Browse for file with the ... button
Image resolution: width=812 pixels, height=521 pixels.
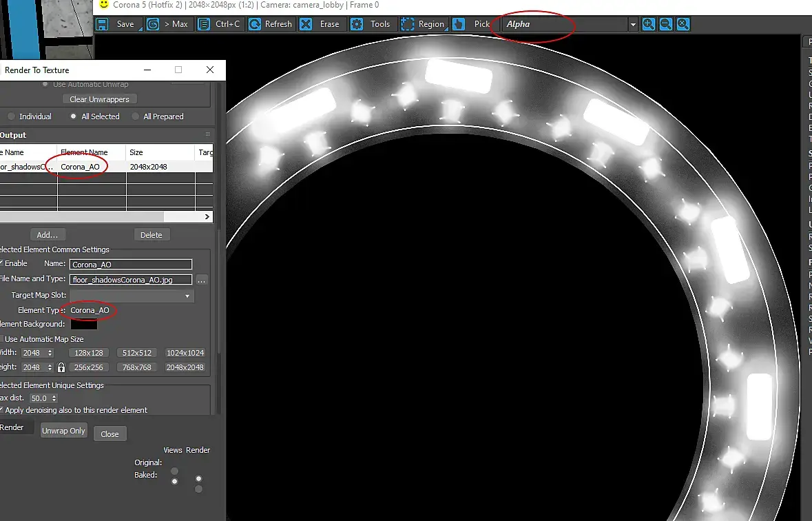point(201,280)
